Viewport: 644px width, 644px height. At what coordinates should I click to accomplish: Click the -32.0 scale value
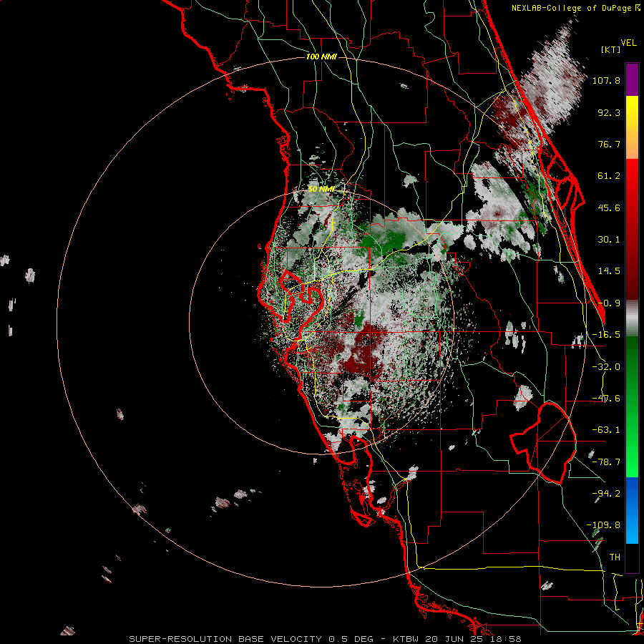[x=606, y=367]
